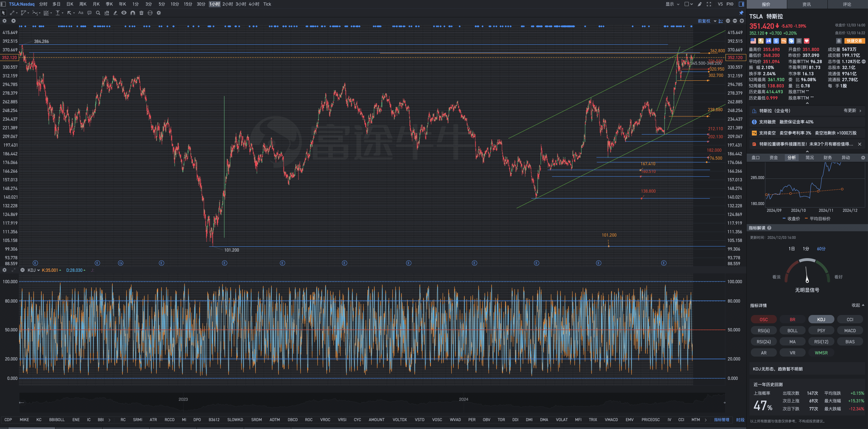Click the Q marker on the chart timeline
The width and height of the screenshot is (868, 429).
point(121,263)
